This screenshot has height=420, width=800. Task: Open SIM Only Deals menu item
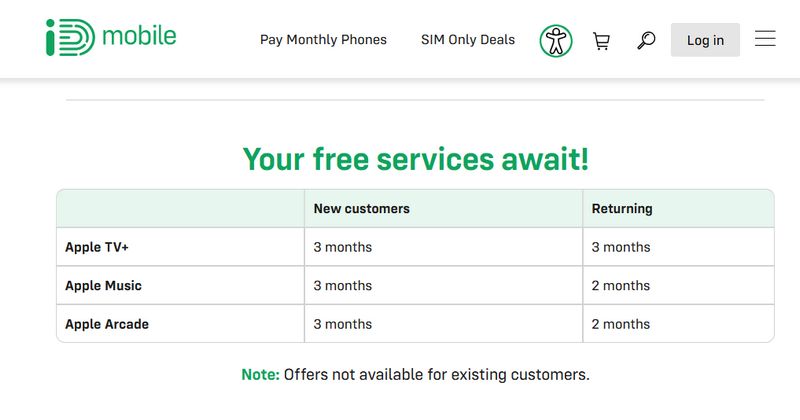[468, 40]
